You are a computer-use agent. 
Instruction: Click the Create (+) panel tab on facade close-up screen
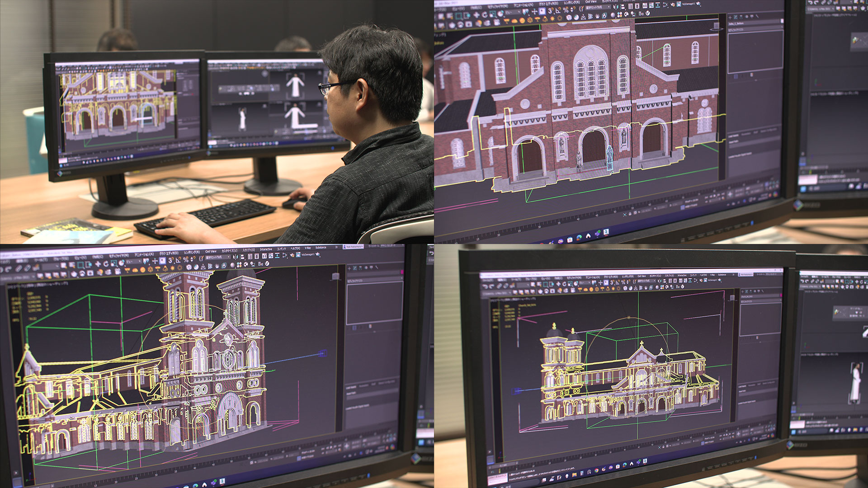[730, 17]
